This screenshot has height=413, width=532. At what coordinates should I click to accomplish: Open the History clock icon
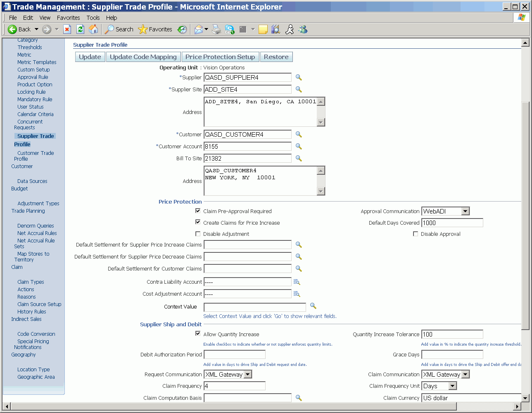182,29
